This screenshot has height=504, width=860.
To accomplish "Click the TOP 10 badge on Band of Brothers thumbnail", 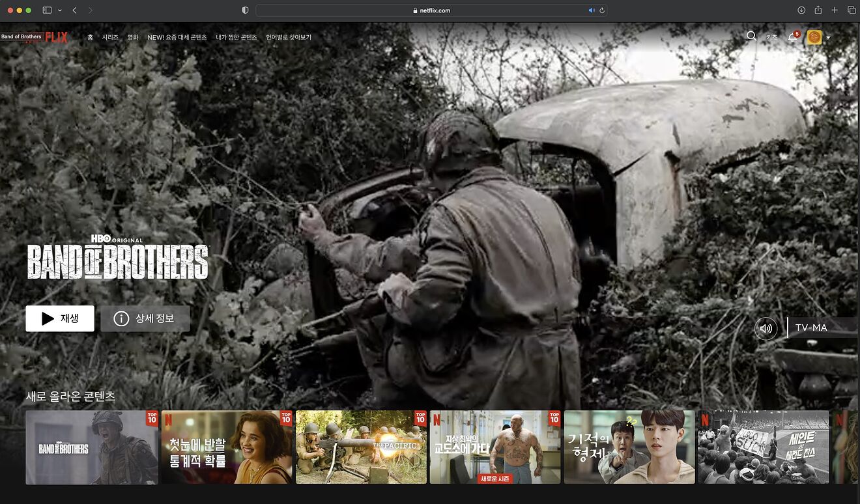I will pyautogui.click(x=152, y=417).
